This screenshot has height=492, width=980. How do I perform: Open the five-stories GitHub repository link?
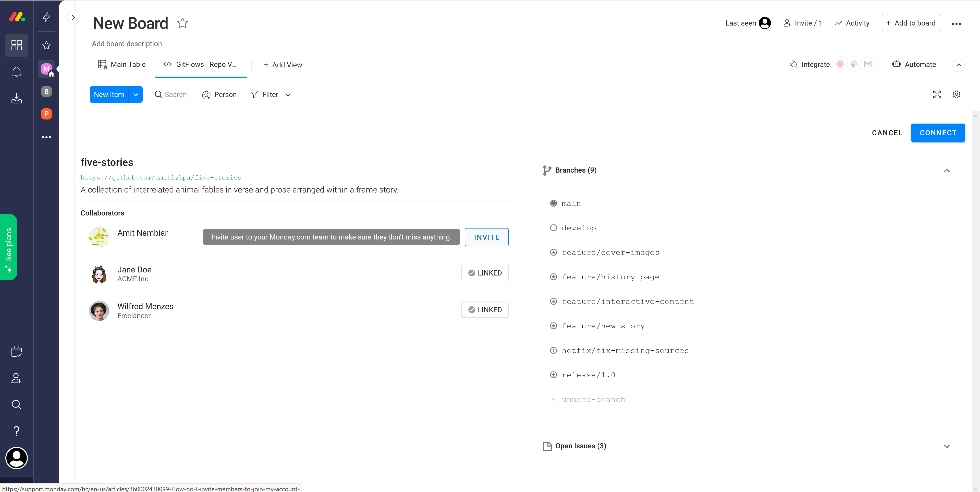point(161,178)
